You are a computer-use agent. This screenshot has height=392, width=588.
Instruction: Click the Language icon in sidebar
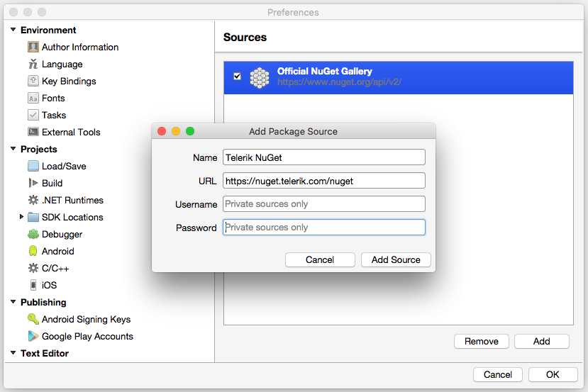(33, 64)
